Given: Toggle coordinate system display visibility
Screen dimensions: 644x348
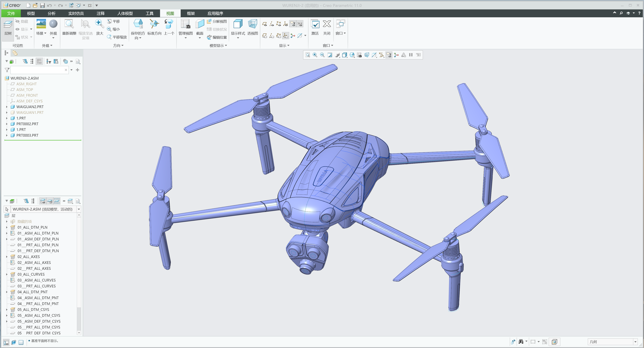Looking at the screenshot, I should click(285, 24).
